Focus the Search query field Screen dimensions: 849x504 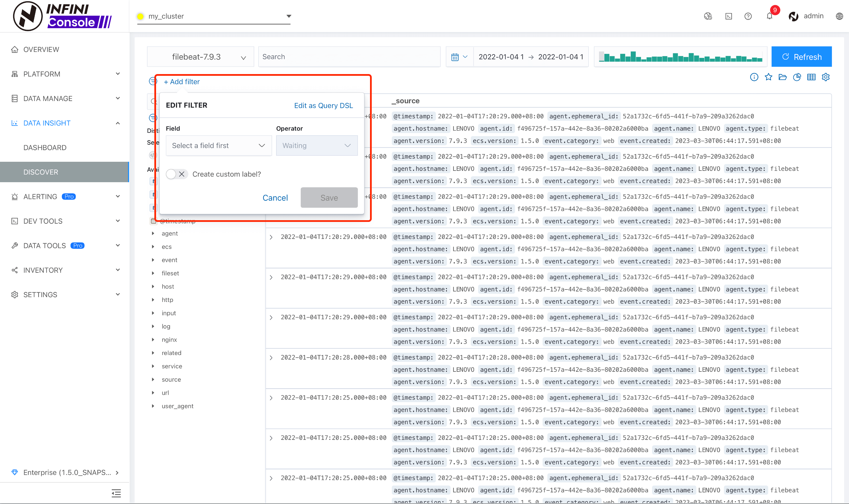[x=349, y=57]
